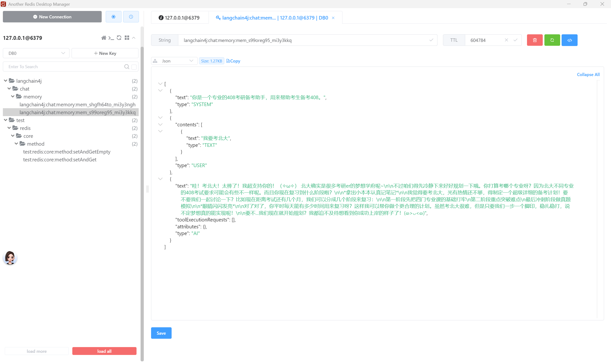Dump key command with blue code button
Screen dimensions: 611x364
(x=569, y=40)
